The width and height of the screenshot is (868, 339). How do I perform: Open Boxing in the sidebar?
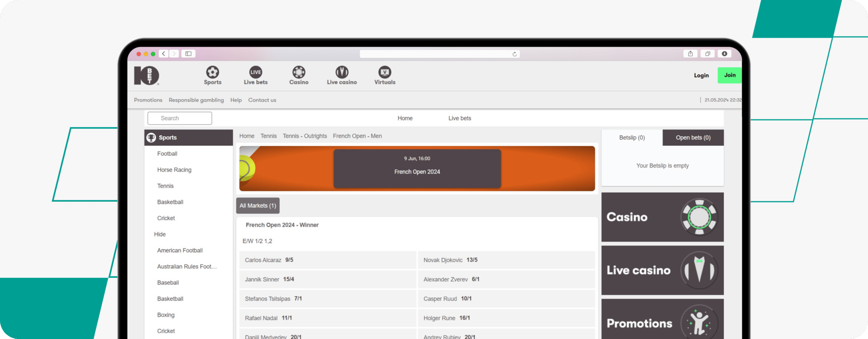tap(166, 315)
